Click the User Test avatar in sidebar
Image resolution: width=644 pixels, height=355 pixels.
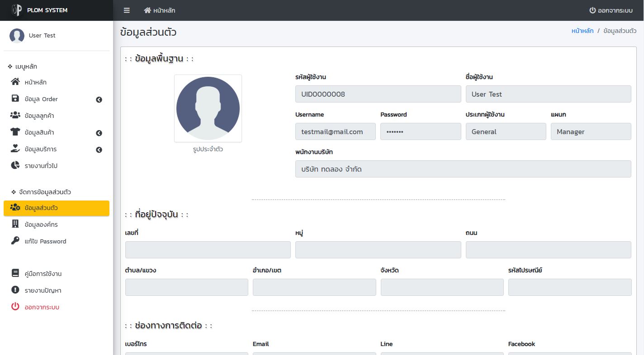pyautogui.click(x=17, y=36)
